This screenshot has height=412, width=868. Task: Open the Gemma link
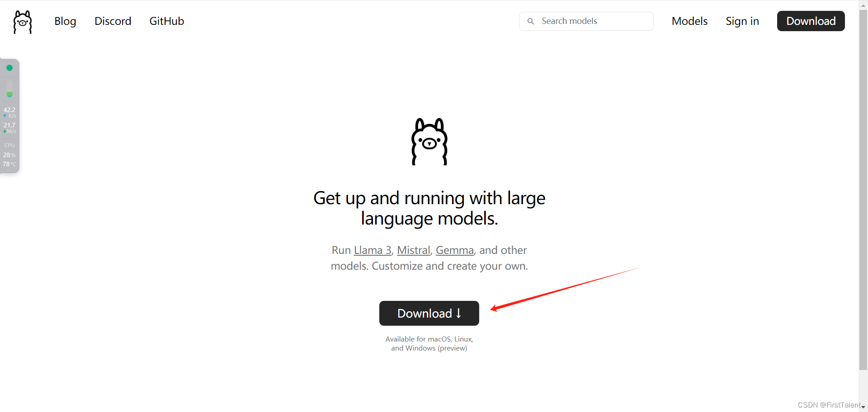pos(455,250)
